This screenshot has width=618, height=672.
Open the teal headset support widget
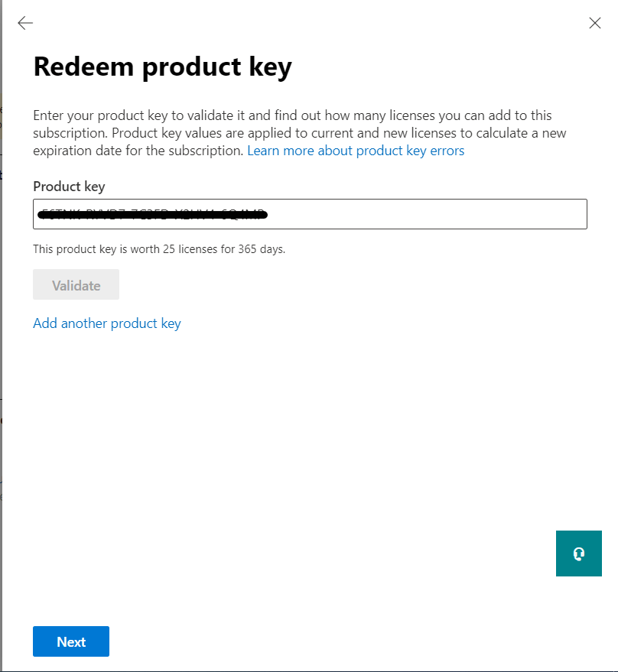coord(578,554)
